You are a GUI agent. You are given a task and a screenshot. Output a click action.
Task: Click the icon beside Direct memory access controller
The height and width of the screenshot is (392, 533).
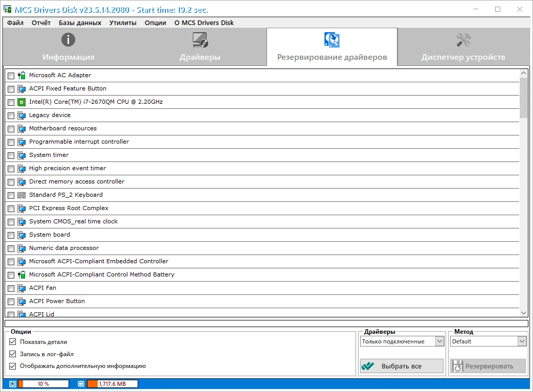pyautogui.click(x=21, y=182)
